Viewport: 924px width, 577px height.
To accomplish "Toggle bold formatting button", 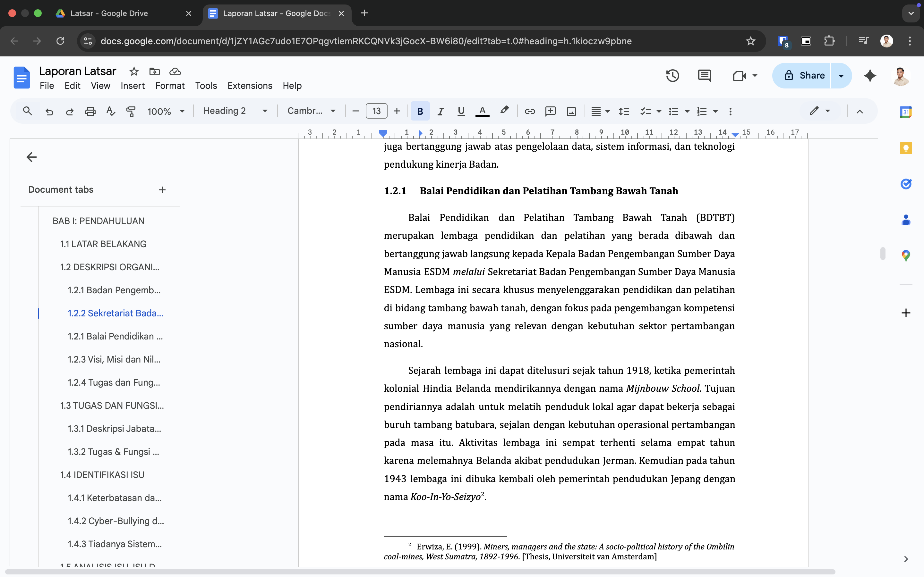I will tap(420, 111).
